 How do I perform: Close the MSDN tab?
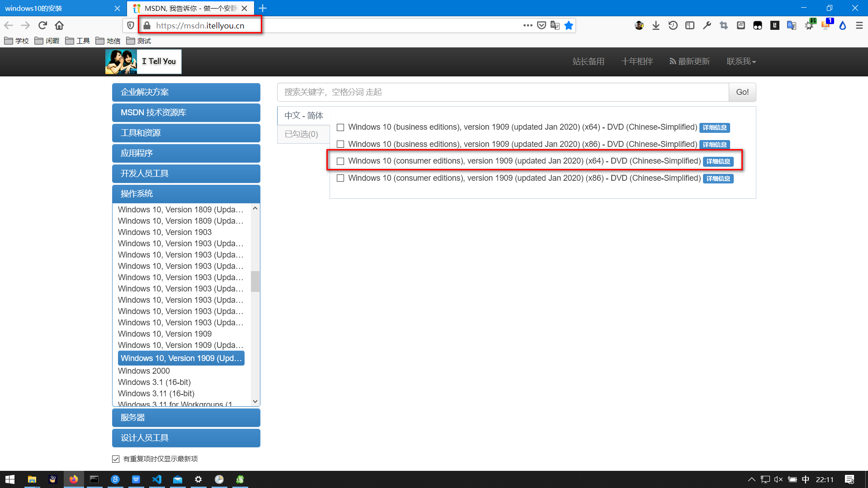tap(244, 8)
